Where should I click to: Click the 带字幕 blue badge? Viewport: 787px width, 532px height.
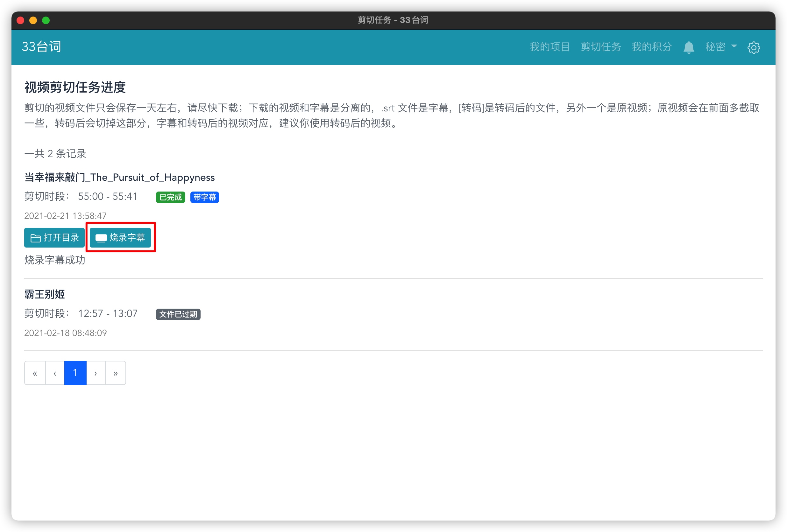coord(204,197)
